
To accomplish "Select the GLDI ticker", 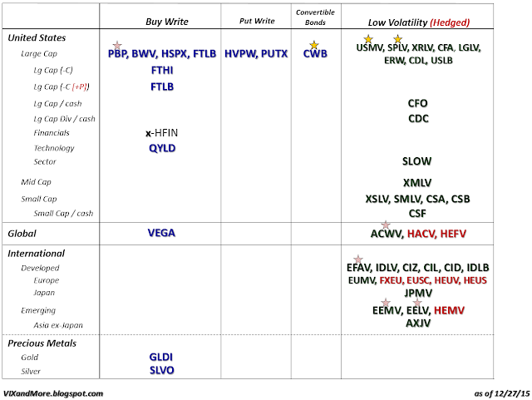I will [161, 358].
